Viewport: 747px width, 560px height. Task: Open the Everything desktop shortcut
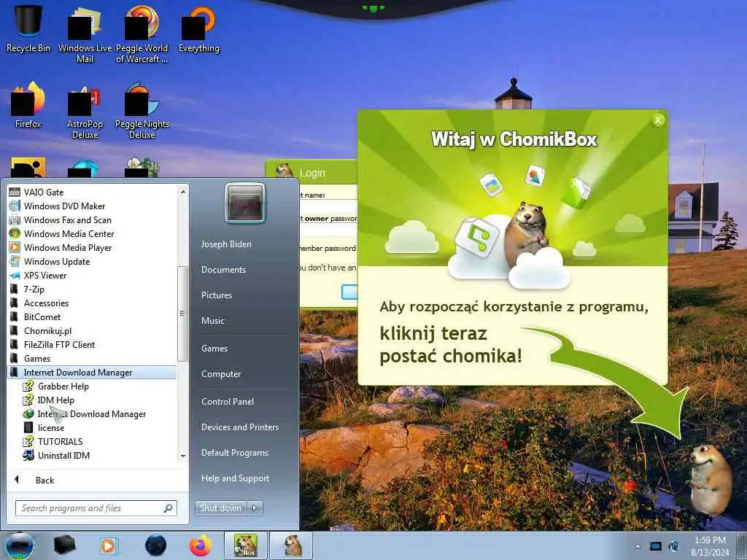coord(199,28)
